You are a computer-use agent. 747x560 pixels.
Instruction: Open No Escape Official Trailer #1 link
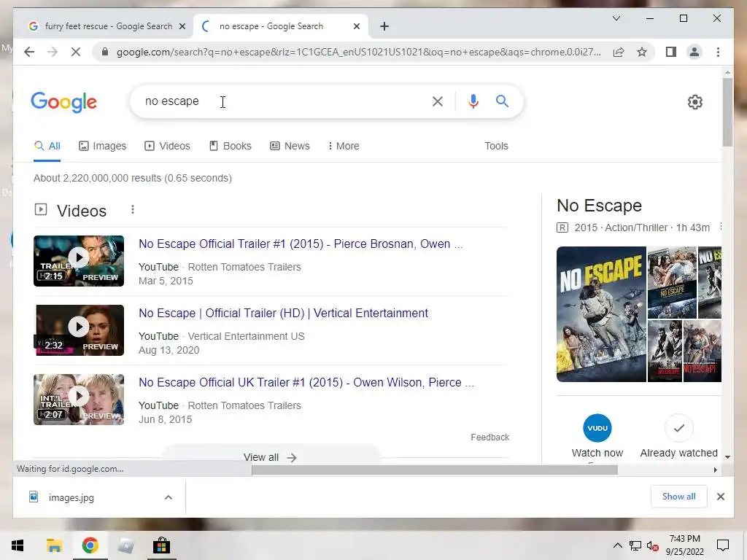pyautogui.click(x=300, y=244)
